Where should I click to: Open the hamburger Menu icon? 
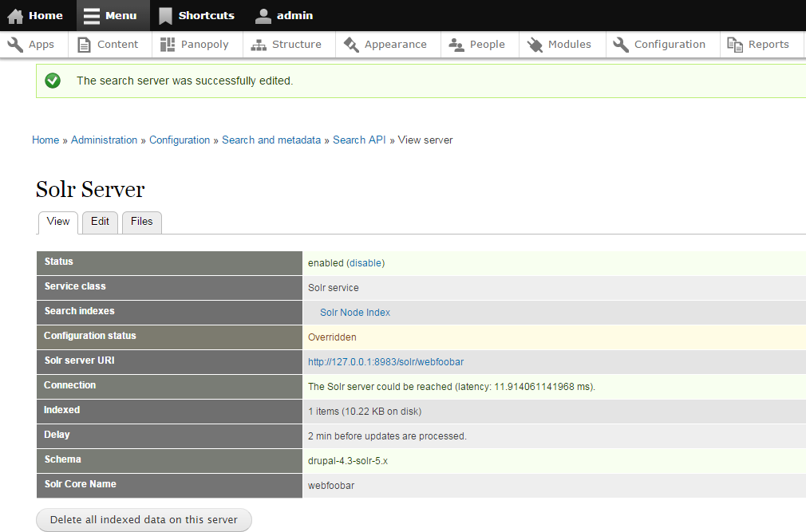(x=92, y=16)
